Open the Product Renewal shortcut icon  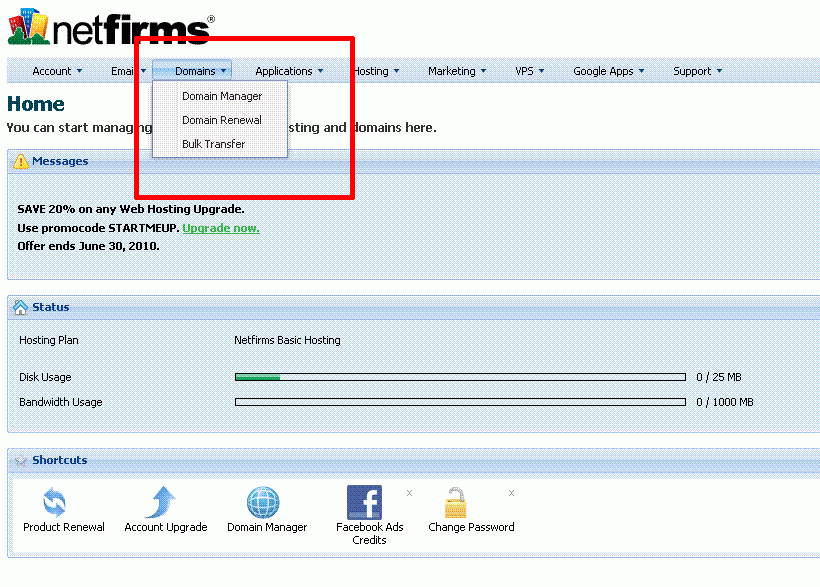(54, 502)
